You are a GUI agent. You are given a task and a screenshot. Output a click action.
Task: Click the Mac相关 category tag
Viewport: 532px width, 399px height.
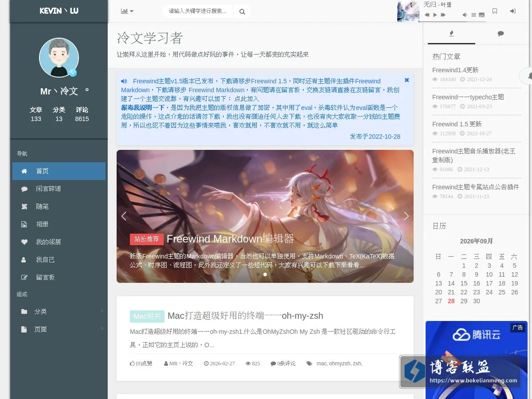coord(147,316)
